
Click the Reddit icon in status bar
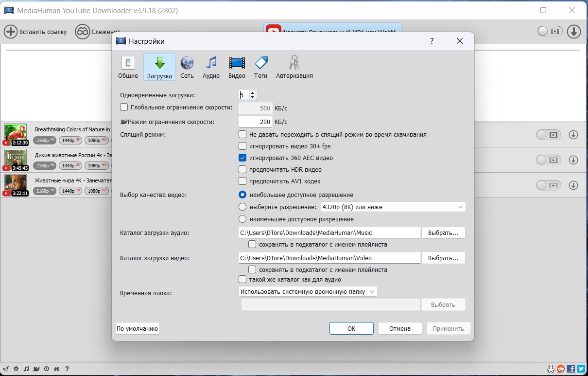tap(561, 369)
